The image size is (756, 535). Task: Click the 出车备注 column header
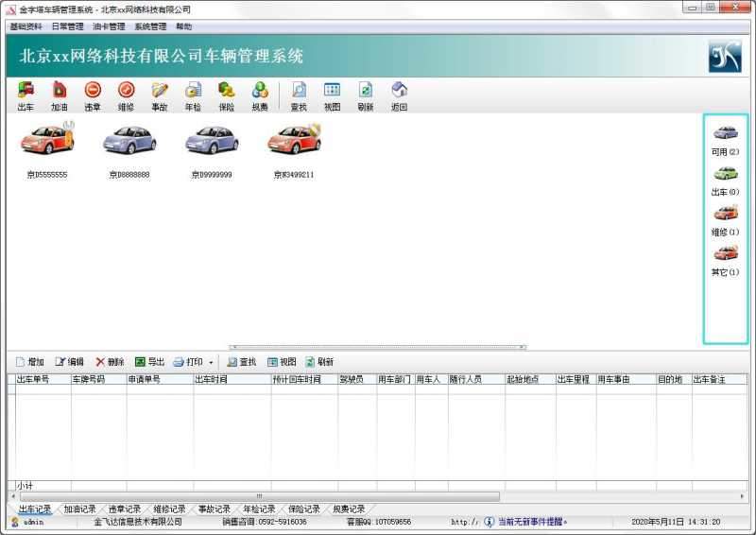pos(720,380)
